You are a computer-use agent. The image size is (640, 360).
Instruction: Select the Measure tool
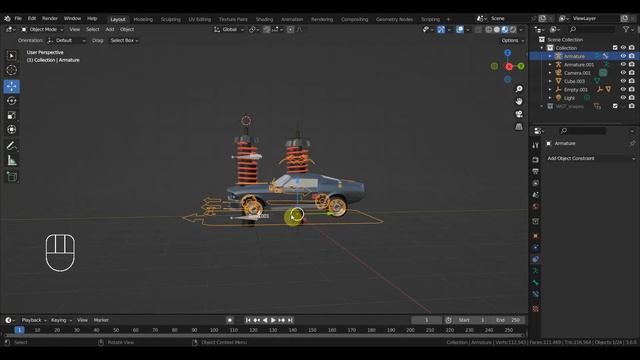11,160
